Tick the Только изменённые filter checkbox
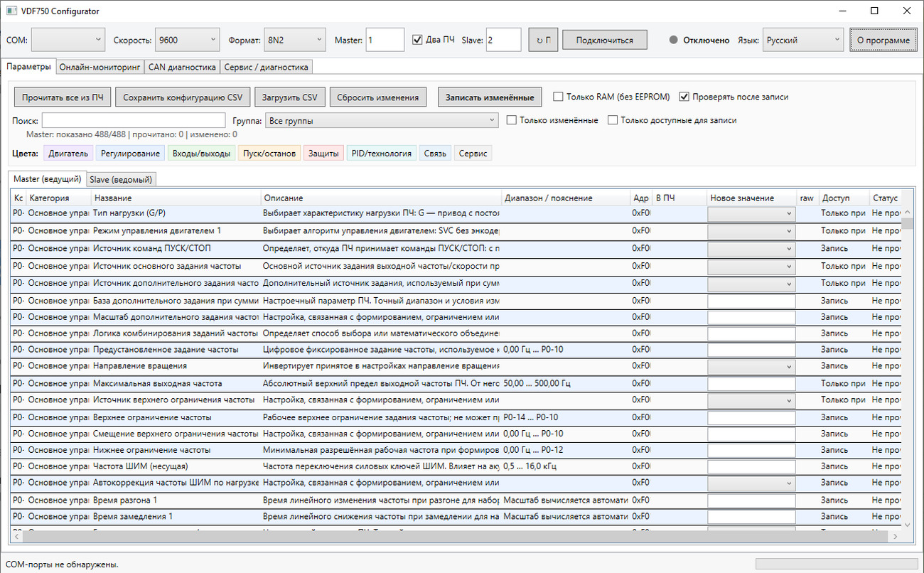Image resolution: width=924 pixels, height=573 pixels. [x=511, y=120]
